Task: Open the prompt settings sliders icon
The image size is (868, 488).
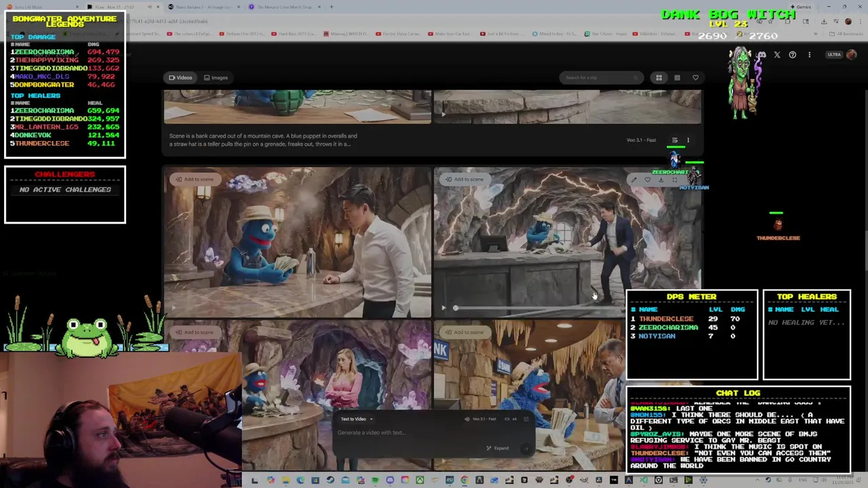Action: tap(526, 419)
